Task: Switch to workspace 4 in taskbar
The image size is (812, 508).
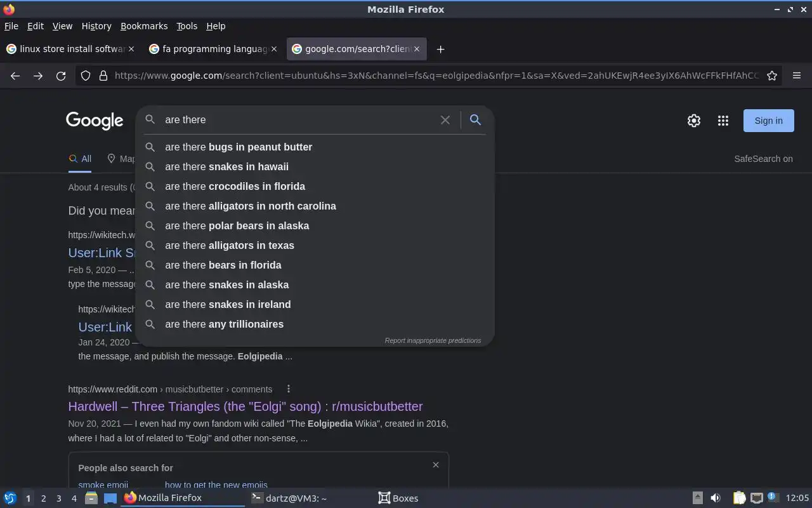Action: [74, 498]
